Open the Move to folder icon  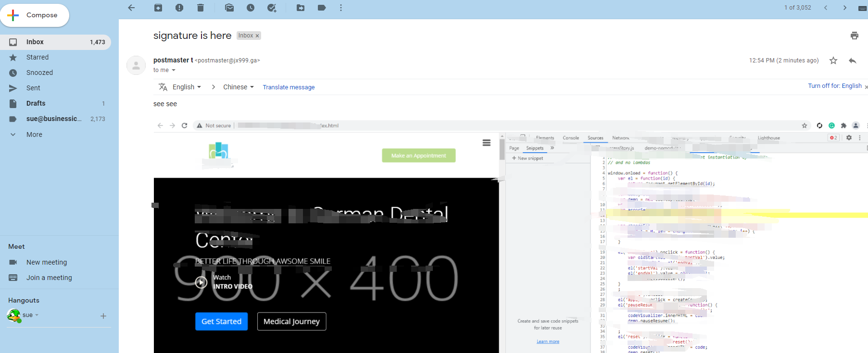coord(301,8)
